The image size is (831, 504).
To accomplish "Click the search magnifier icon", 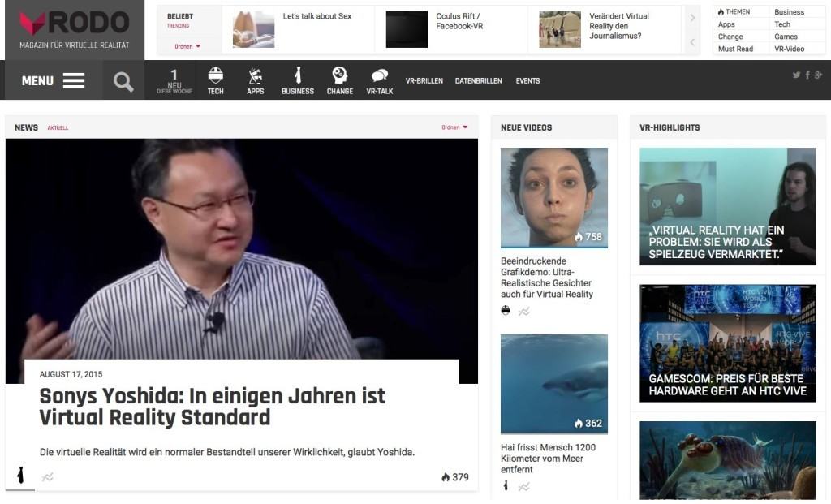I will coord(123,81).
